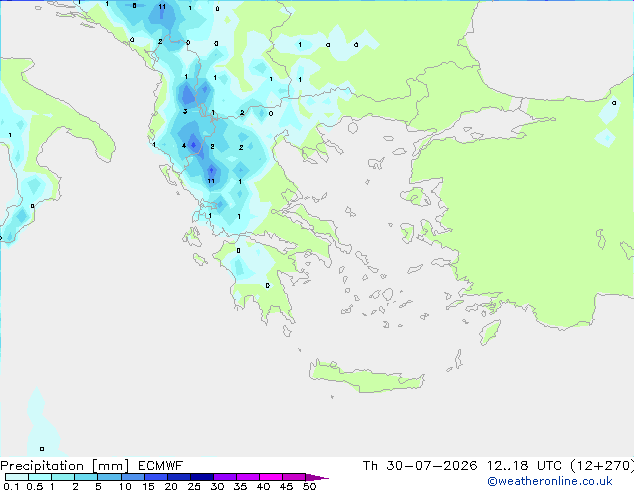
Task: Select the 30 mm purple legend swatch
Action: pos(224,477)
